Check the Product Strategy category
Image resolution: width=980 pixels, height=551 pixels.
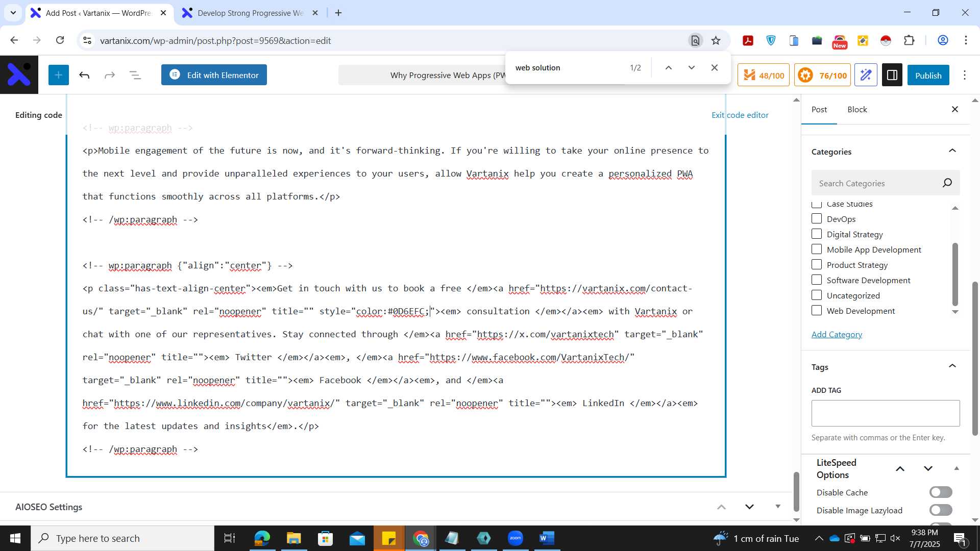pos(817,265)
